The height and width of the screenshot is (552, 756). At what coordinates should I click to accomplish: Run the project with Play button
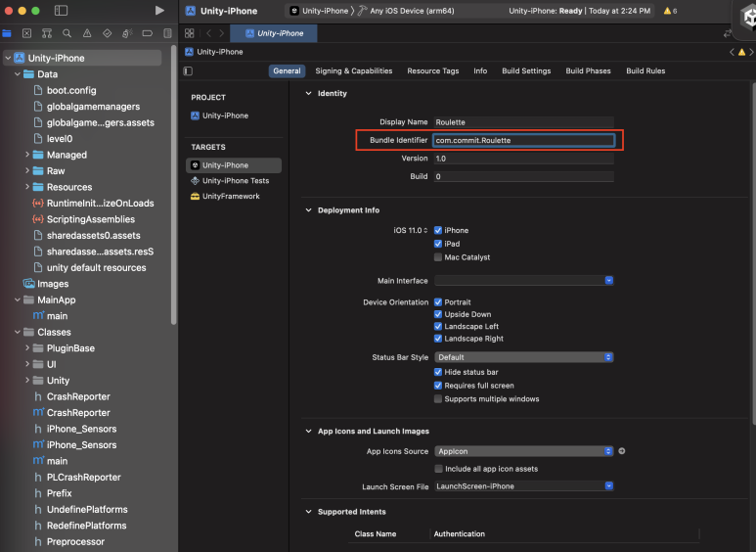(x=159, y=11)
